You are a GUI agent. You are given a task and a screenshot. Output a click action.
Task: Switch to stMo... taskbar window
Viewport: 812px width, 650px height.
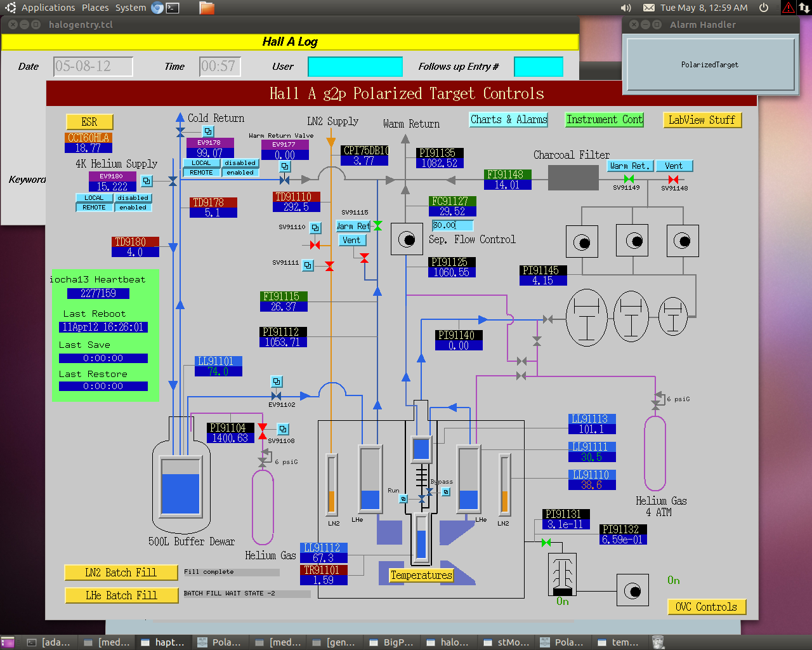(x=506, y=642)
